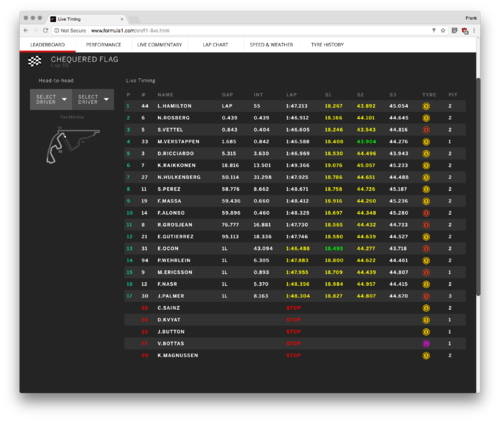
Task: Click K.Magnussen's yellow tyre icon
Action: pos(426,356)
